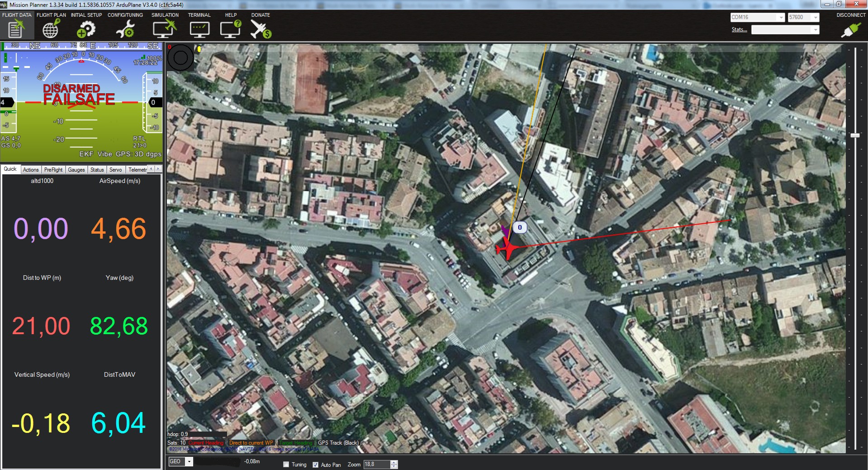
Task: Uncheck the Auto Pan checkbox
Action: click(x=315, y=465)
